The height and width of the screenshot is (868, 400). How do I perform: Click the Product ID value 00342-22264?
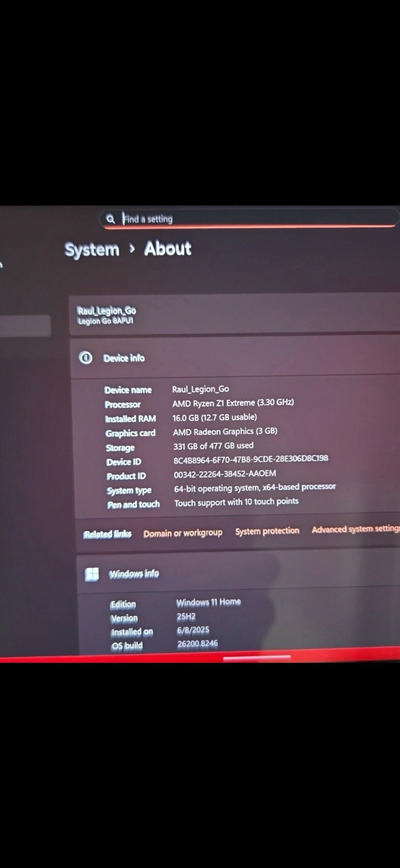click(225, 474)
